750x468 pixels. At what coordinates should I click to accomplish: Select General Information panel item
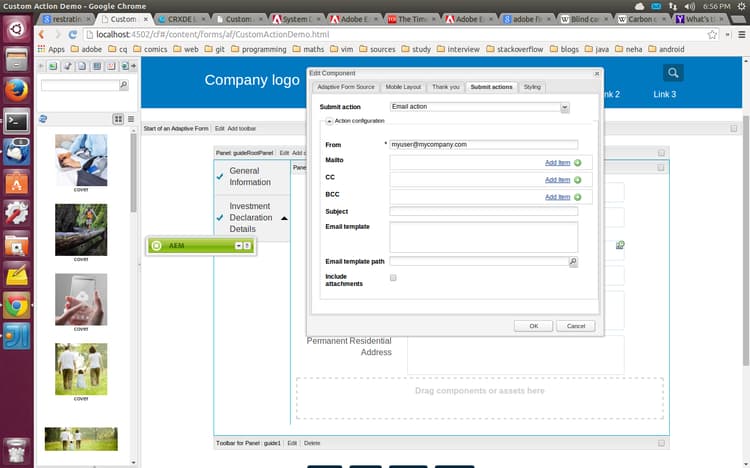(250, 177)
